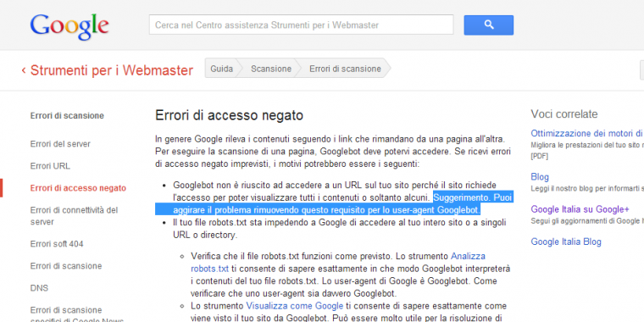Open Errori del server in sidebar

60,144
